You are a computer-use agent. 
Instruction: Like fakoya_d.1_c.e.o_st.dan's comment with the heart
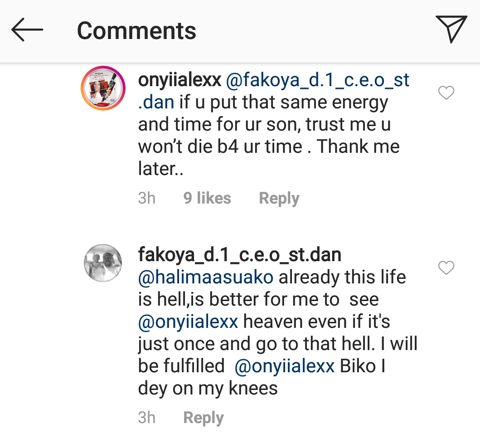click(446, 268)
